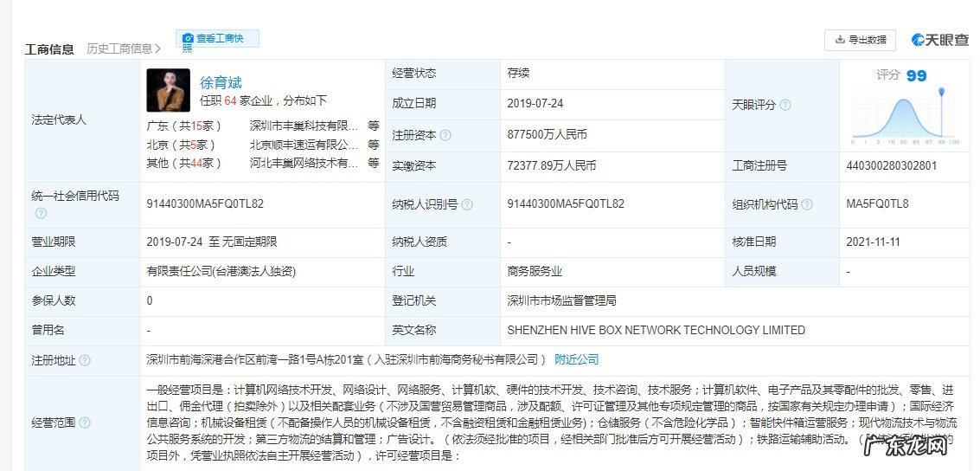The width and height of the screenshot is (980, 471).
Task: Click the 64 companies count
Action: click(229, 100)
